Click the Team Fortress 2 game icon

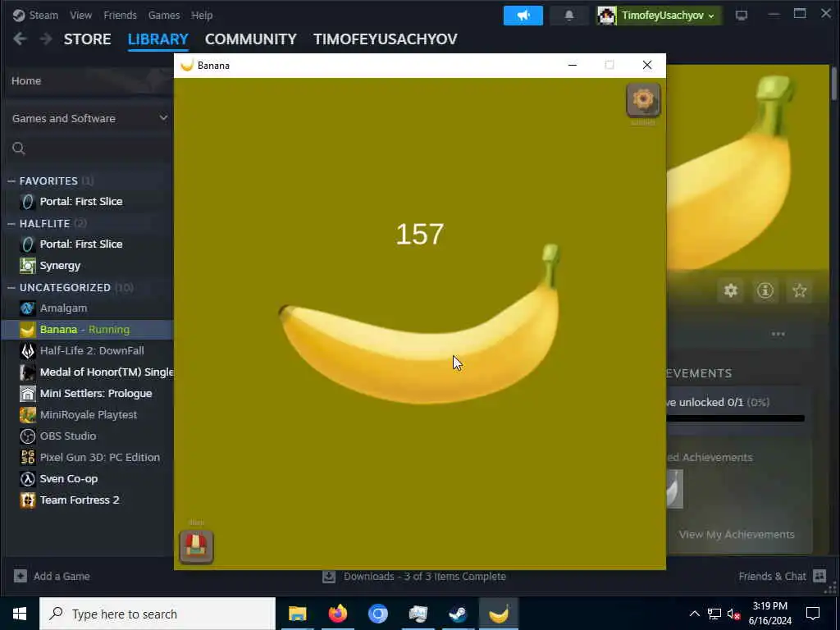pyautogui.click(x=27, y=500)
